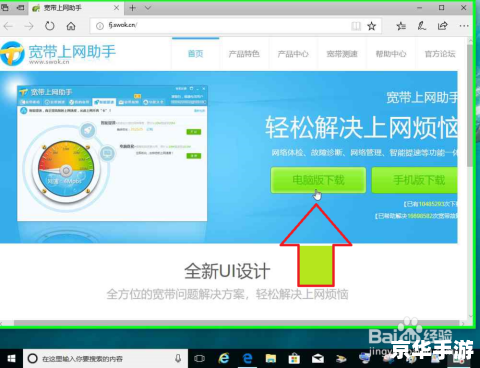Open Microsoft Store from taskbar
480x368 pixels.
click(294, 359)
